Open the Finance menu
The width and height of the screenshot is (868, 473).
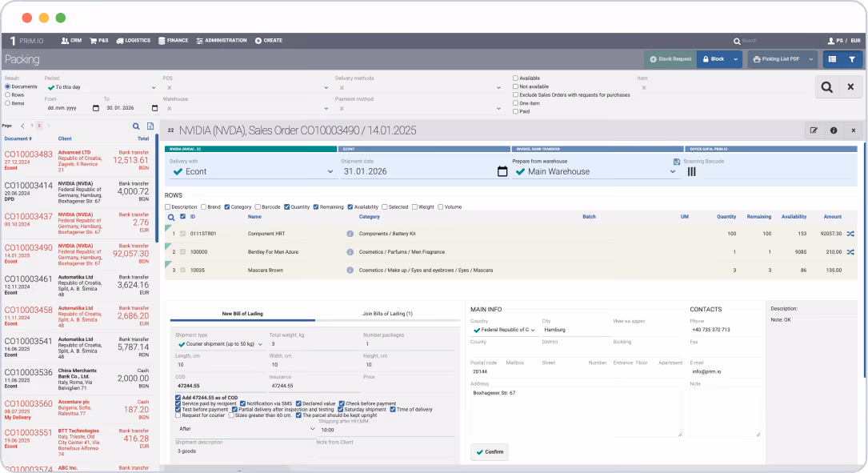pyautogui.click(x=174, y=41)
